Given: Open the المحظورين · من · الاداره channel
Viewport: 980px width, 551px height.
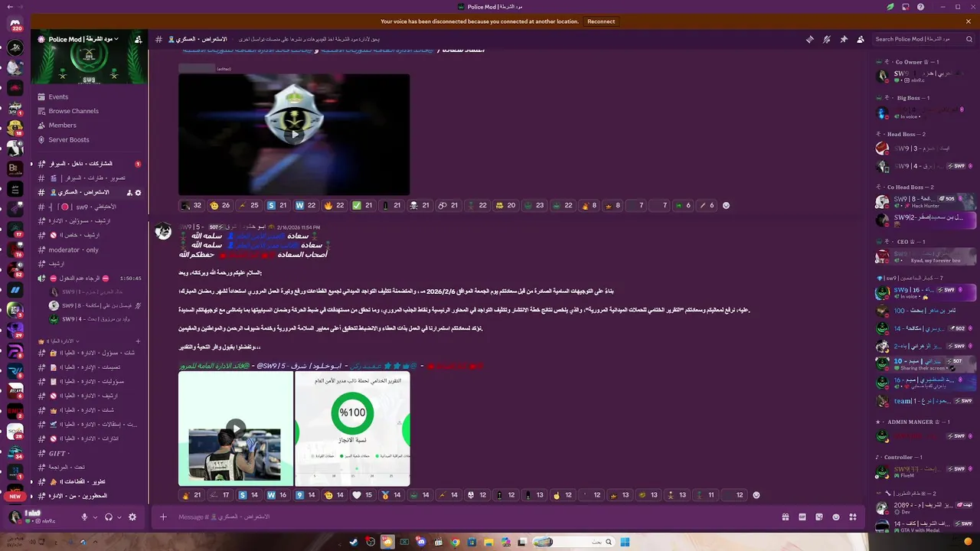Looking at the screenshot, I should pyautogui.click(x=90, y=496).
